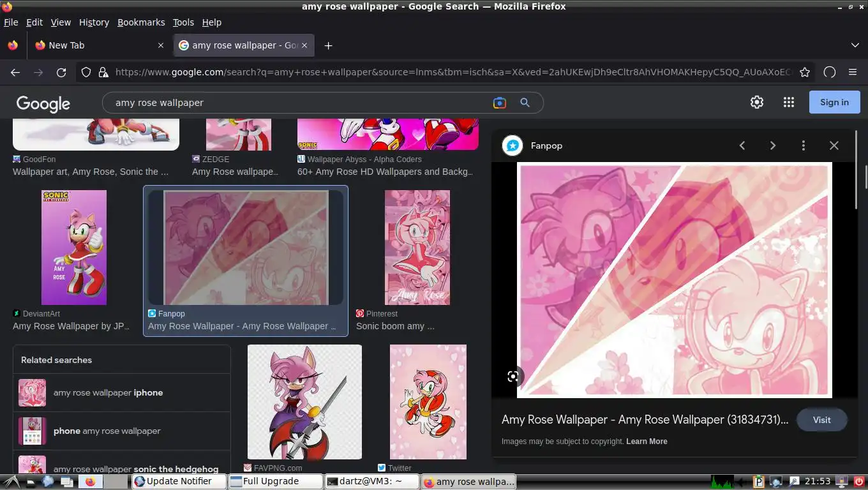Go to Google home via logo
Image resolution: width=868 pixels, height=490 pixels.
(43, 103)
